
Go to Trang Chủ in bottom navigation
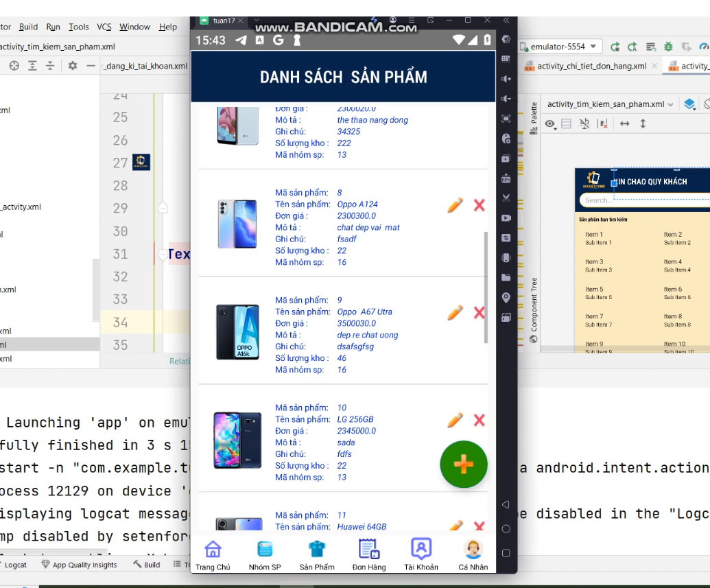tap(213, 555)
